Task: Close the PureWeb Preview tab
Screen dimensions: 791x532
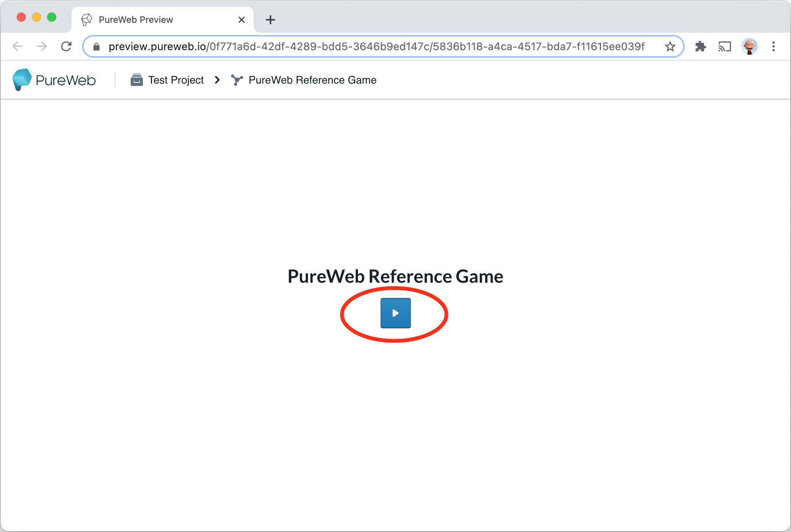Action: pos(241,20)
